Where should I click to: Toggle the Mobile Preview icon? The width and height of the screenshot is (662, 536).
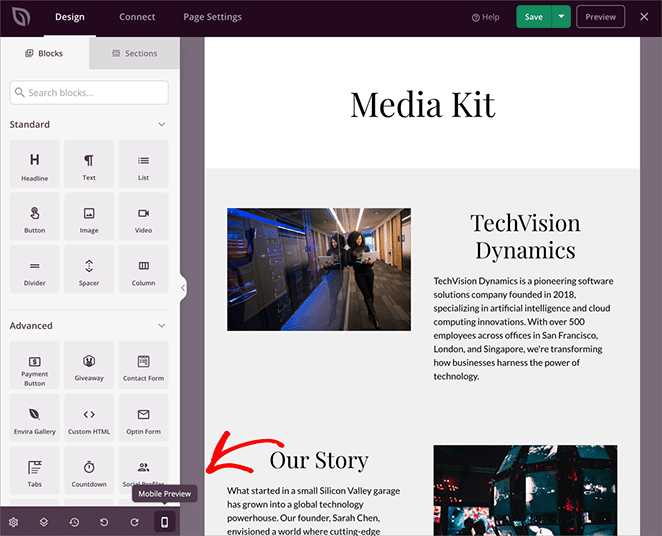pyautogui.click(x=165, y=522)
